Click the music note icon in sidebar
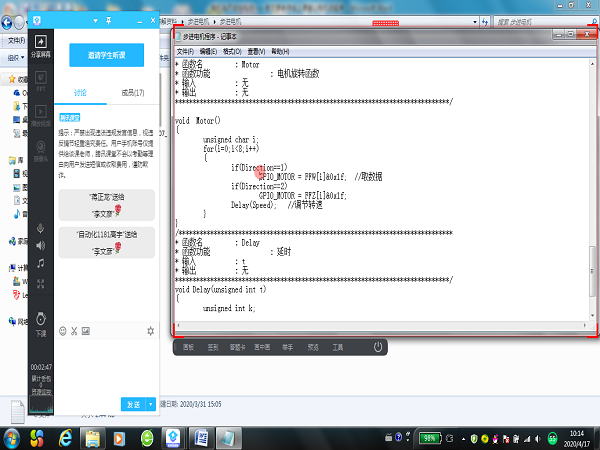This screenshot has height=450, width=600. [41, 263]
